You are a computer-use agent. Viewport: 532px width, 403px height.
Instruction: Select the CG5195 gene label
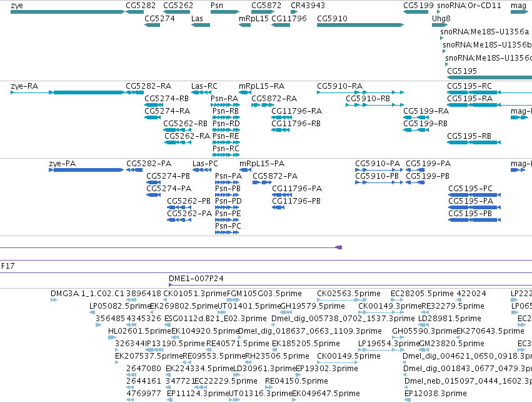462,71
